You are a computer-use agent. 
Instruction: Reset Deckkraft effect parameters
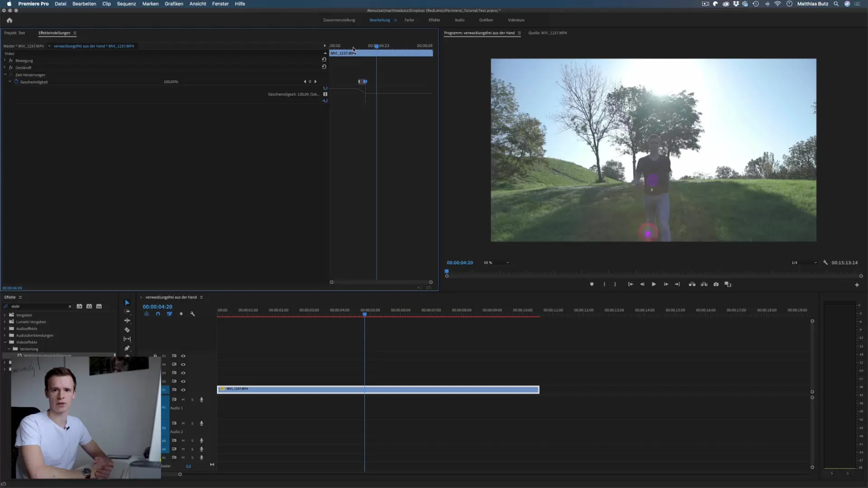pyautogui.click(x=324, y=67)
